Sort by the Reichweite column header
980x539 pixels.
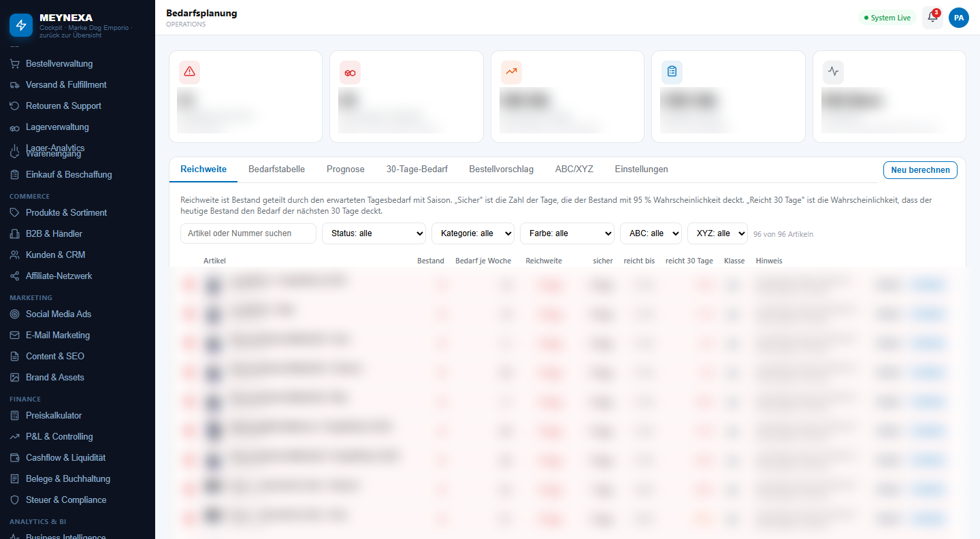click(x=544, y=261)
